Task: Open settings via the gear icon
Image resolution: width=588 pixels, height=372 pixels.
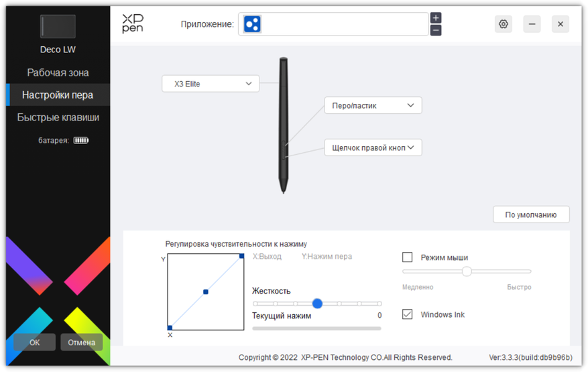Action: click(504, 24)
